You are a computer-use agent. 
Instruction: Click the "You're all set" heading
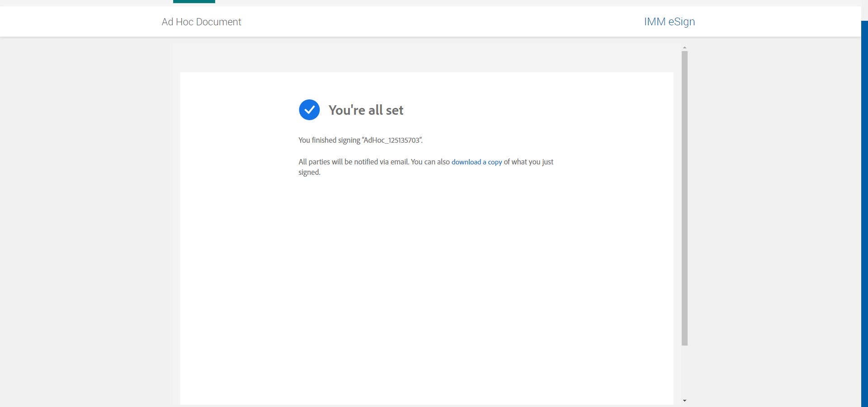tap(366, 110)
